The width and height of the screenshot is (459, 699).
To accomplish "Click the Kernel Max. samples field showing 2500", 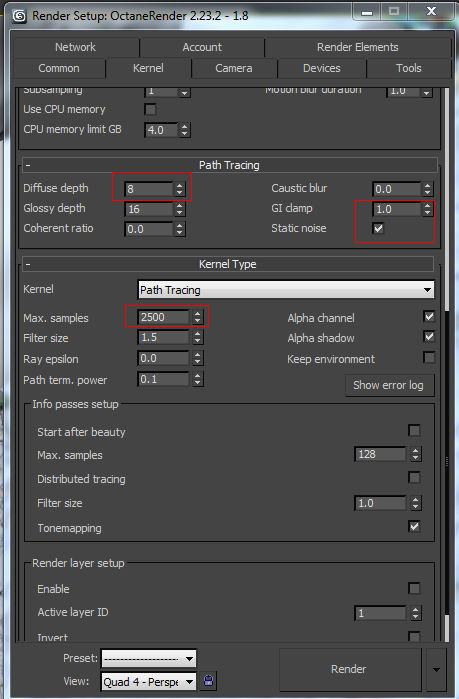I will coord(164,317).
